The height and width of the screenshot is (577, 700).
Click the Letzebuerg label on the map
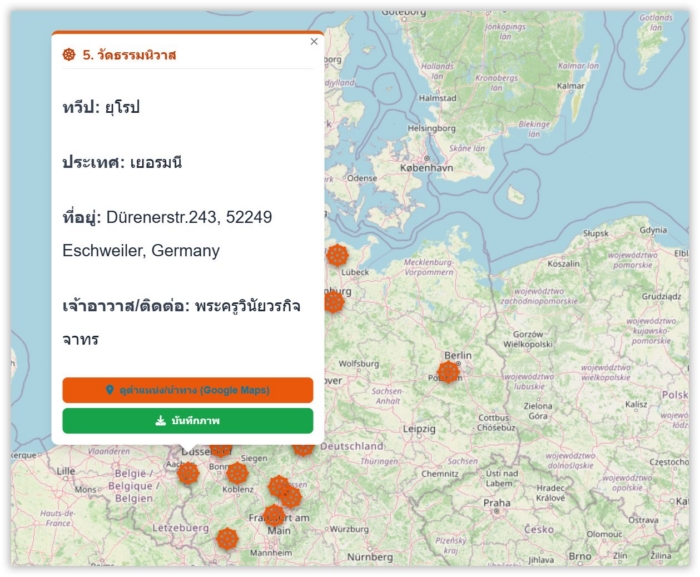(x=180, y=528)
